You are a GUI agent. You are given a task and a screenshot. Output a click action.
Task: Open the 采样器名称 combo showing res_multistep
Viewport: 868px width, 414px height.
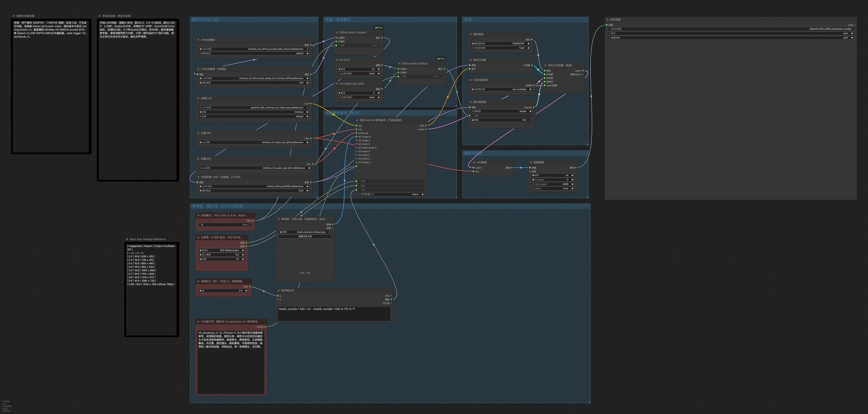[501, 89]
